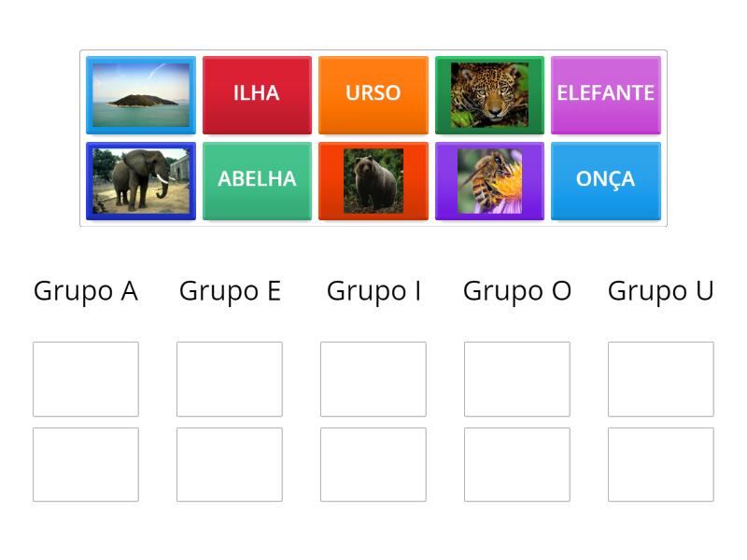The height and width of the screenshot is (560, 747).
Task: Click the URSO word card
Action: click(x=373, y=93)
